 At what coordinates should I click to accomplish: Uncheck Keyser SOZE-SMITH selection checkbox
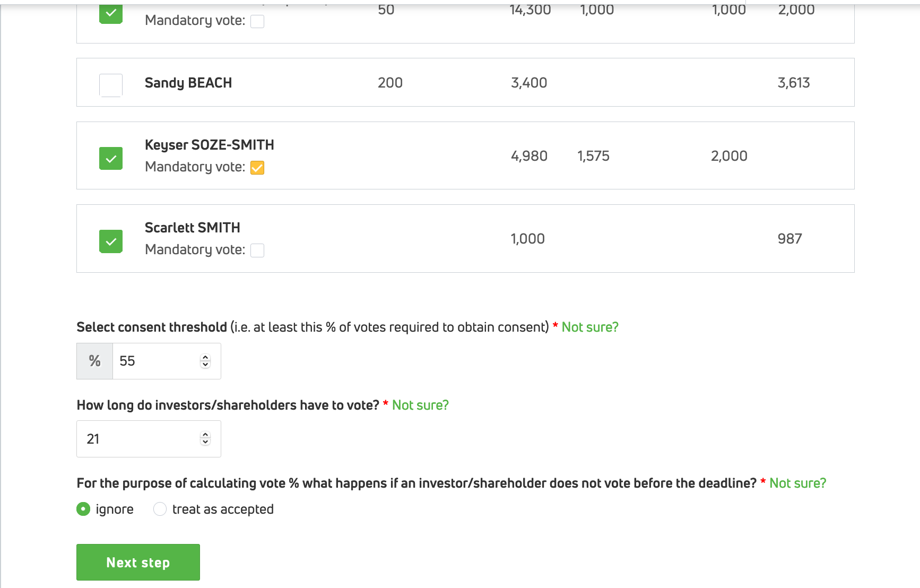111,158
